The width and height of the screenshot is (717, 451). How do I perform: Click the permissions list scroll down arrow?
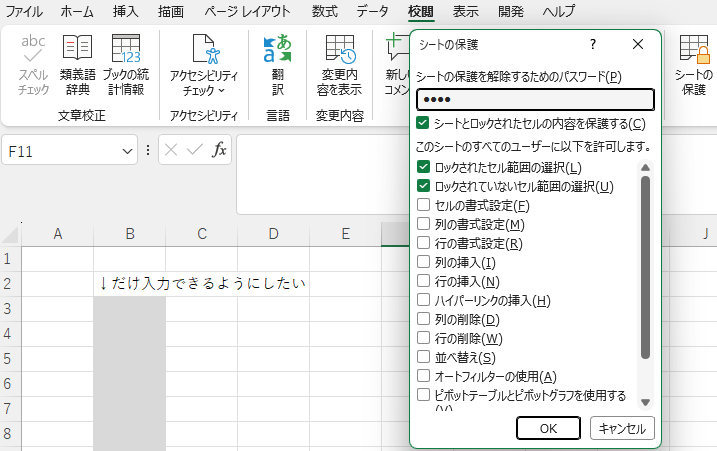click(645, 403)
